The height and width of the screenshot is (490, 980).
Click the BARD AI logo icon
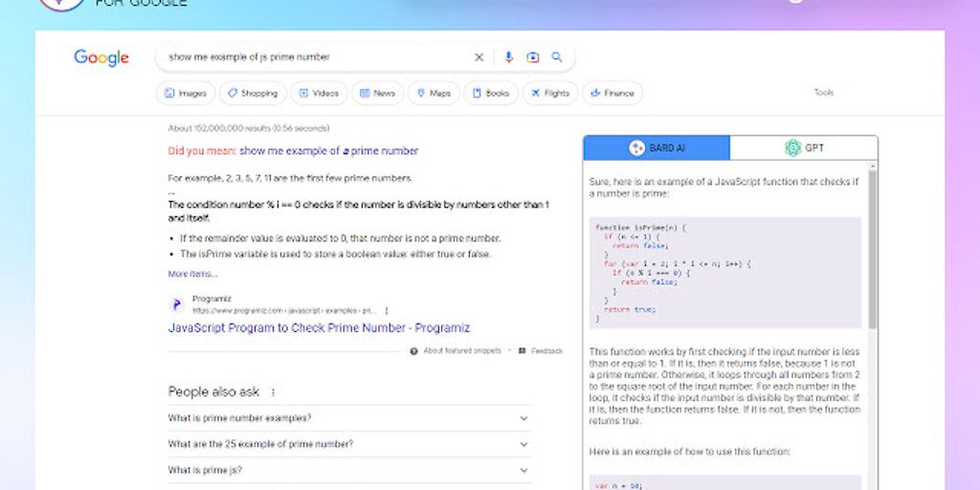tap(636, 148)
